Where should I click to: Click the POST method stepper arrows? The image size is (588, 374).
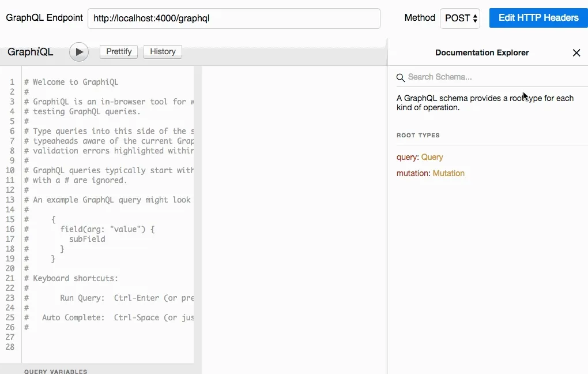(474, 18)
